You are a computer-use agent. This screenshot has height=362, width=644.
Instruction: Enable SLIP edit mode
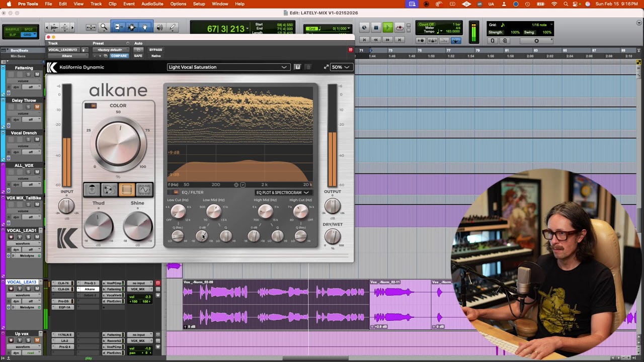(x=13, y=35)
